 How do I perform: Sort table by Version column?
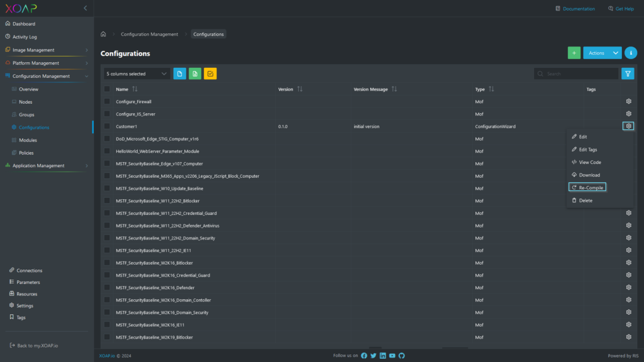300,89
